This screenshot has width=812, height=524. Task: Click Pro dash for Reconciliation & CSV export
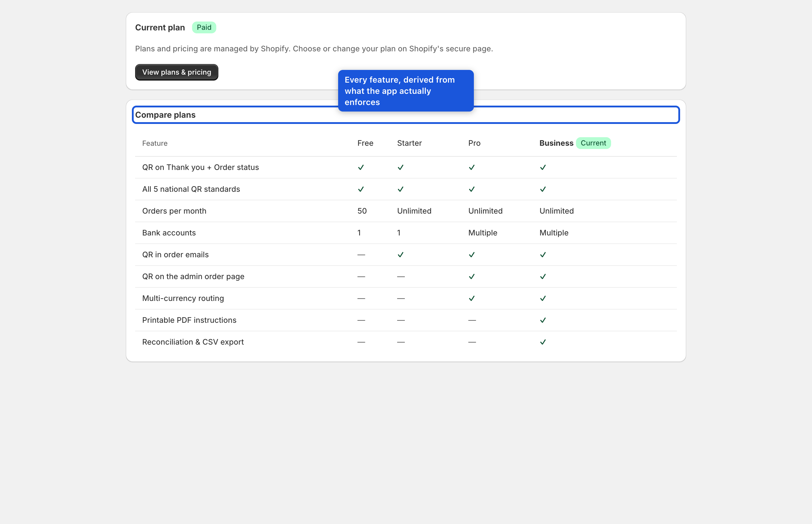click(472, 342)
